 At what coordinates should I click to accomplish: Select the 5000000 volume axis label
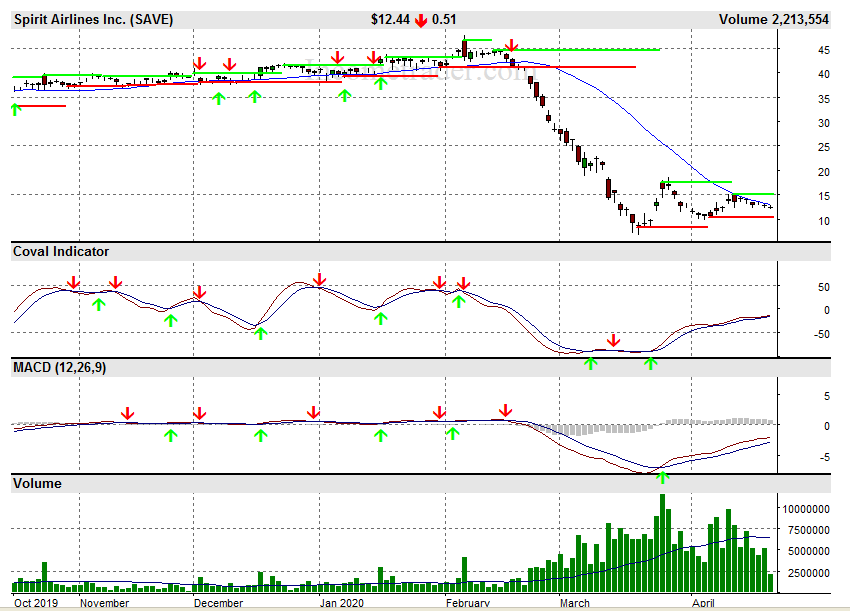pyautogui.click(x=808, y=551)
